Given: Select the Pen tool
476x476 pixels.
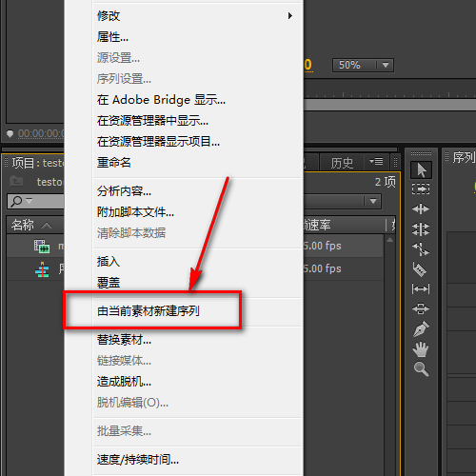Looking at the screenshot, I should [x=421, y=328].
